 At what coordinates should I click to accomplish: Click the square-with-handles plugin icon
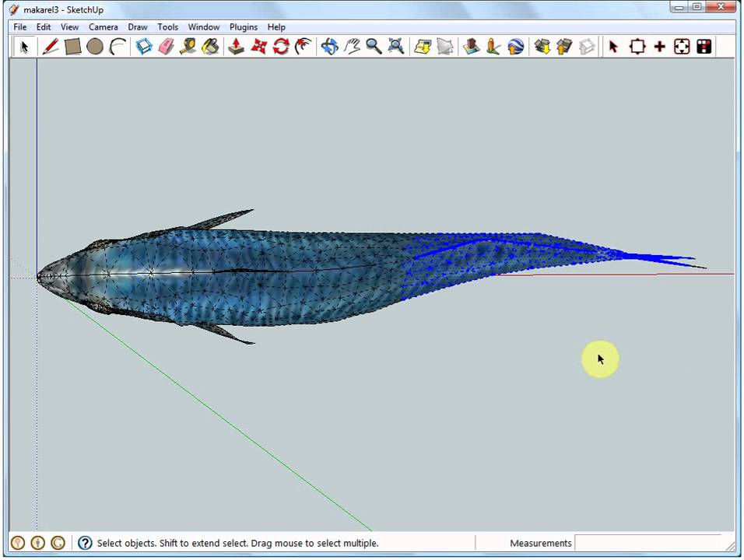tap(637, 47)
